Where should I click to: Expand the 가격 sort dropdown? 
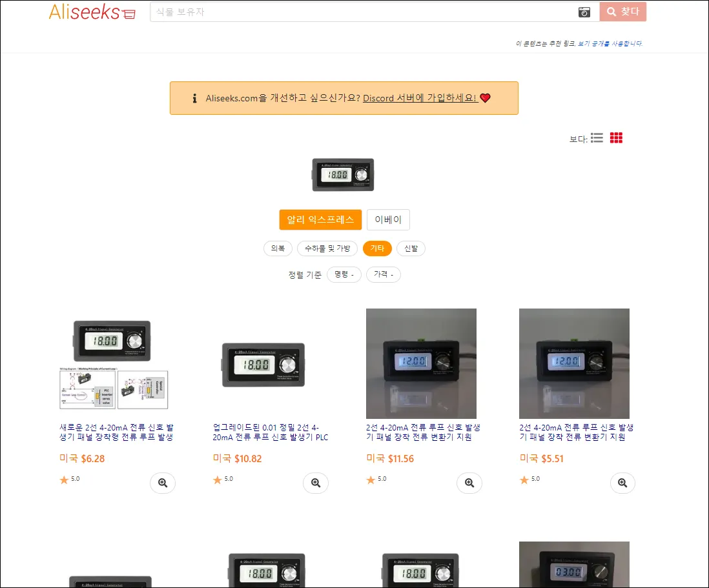384,274
